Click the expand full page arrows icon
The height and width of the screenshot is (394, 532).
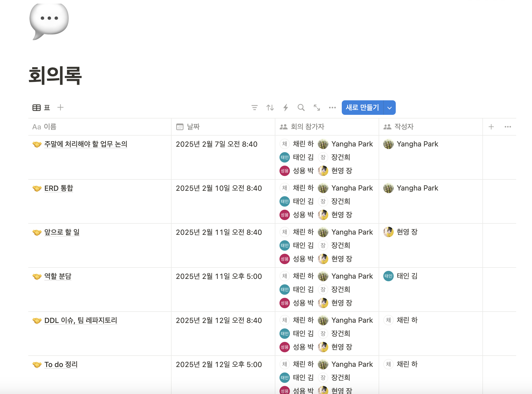[317, 108]
